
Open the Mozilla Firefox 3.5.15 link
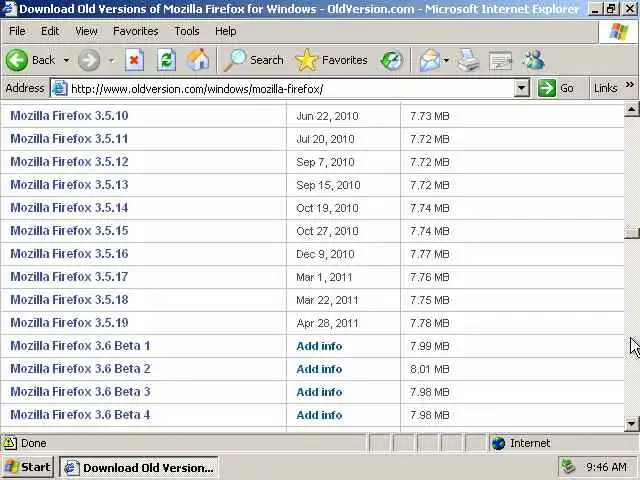[69, 231]
